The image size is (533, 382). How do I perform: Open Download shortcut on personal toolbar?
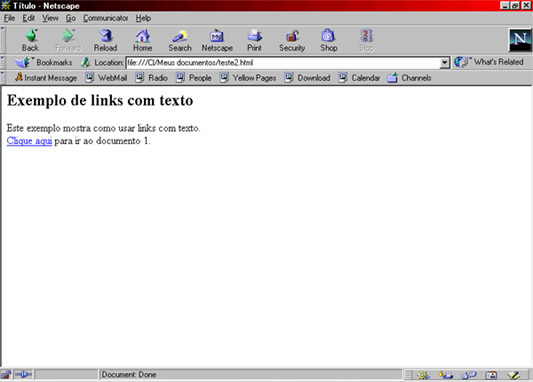coord(307,78)
